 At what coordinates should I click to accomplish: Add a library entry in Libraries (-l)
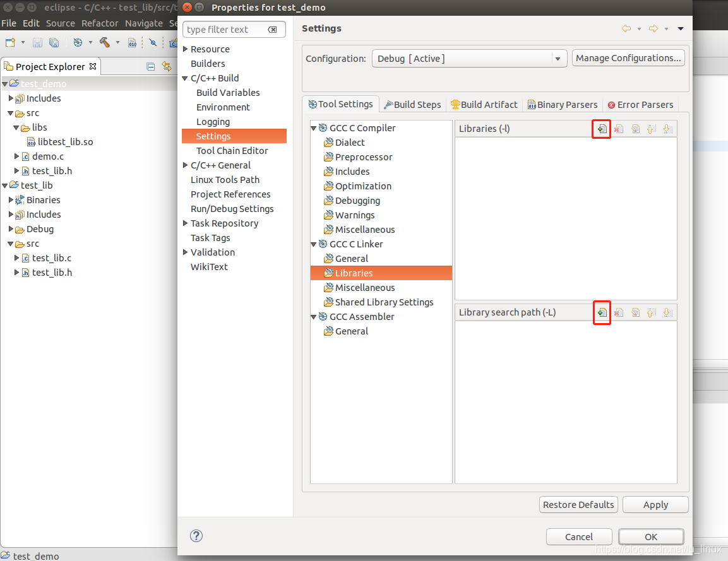click(602, 129)
